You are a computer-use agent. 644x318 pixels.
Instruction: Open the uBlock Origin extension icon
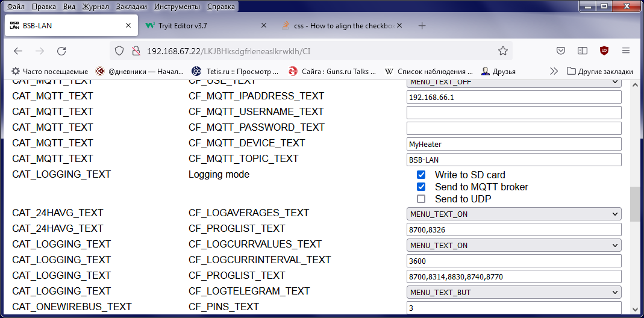pos(604,51)
